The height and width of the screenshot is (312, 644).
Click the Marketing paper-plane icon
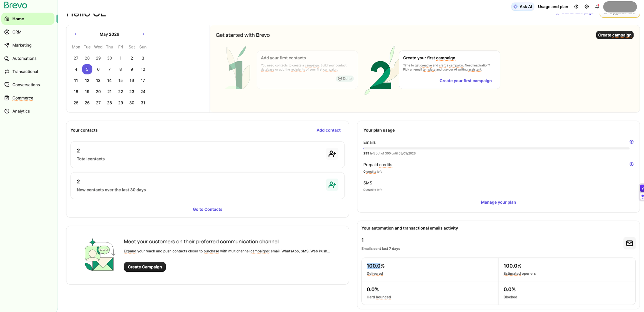coord(7,45)
